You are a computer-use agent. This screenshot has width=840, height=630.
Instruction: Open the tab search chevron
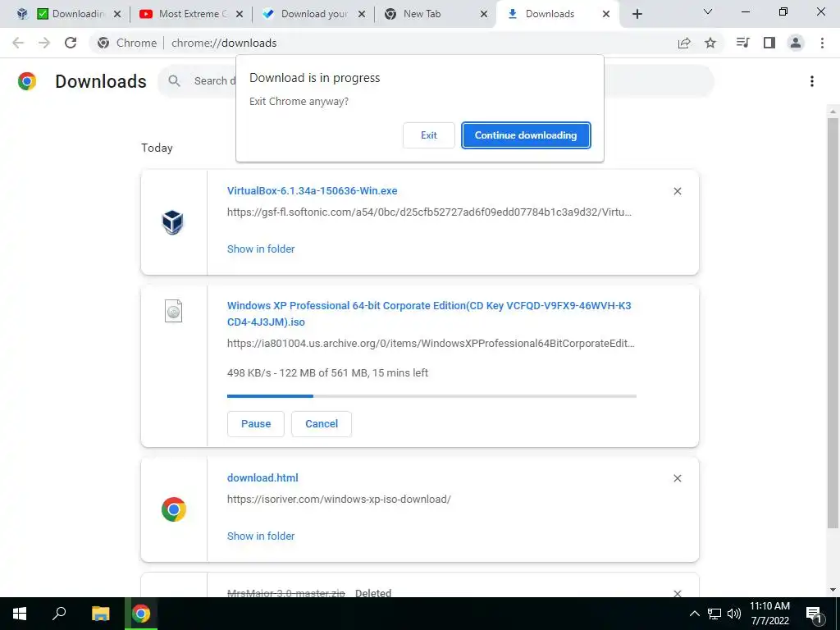pos(708,11)
